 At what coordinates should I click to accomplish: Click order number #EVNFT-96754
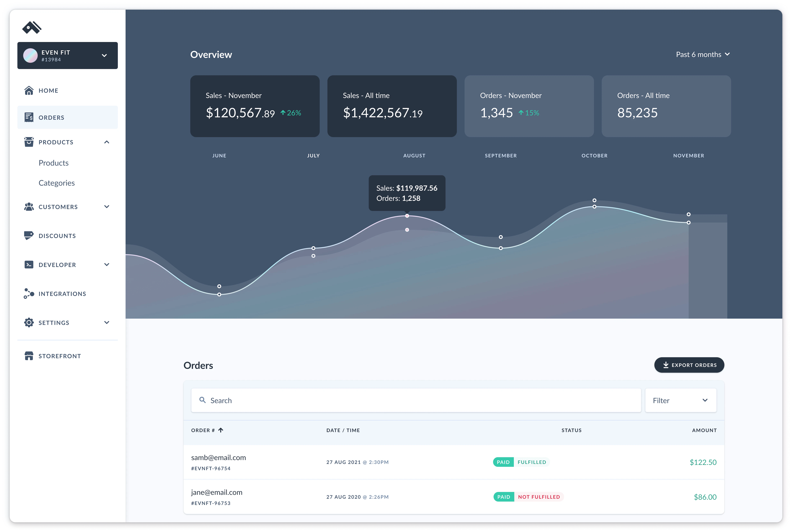click(211, 469)
